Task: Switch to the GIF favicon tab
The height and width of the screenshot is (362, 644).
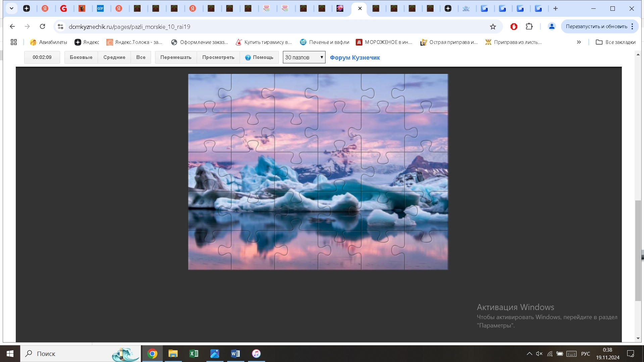Action: (100, 8)
